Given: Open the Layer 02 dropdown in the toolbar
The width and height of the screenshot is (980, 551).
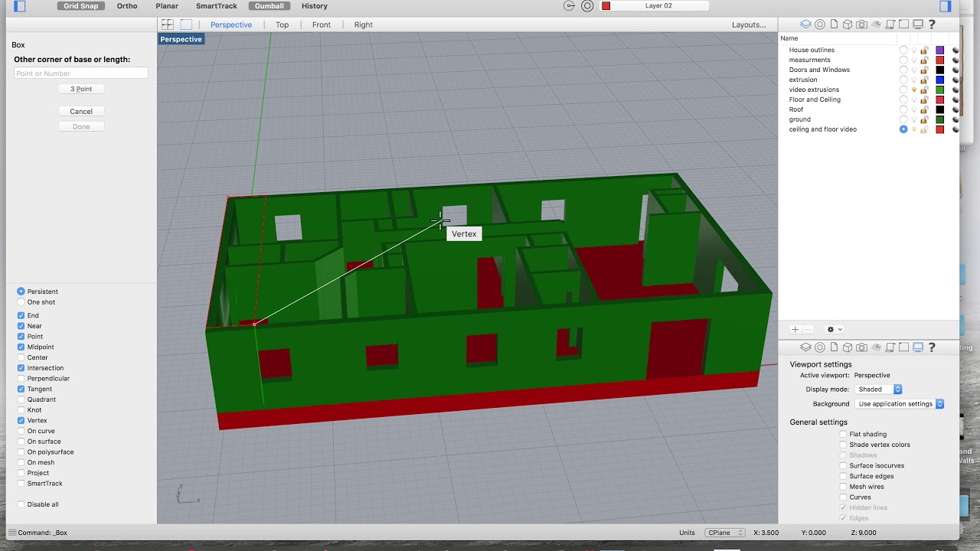Looking at the screenshot, I should click(654, 6).
